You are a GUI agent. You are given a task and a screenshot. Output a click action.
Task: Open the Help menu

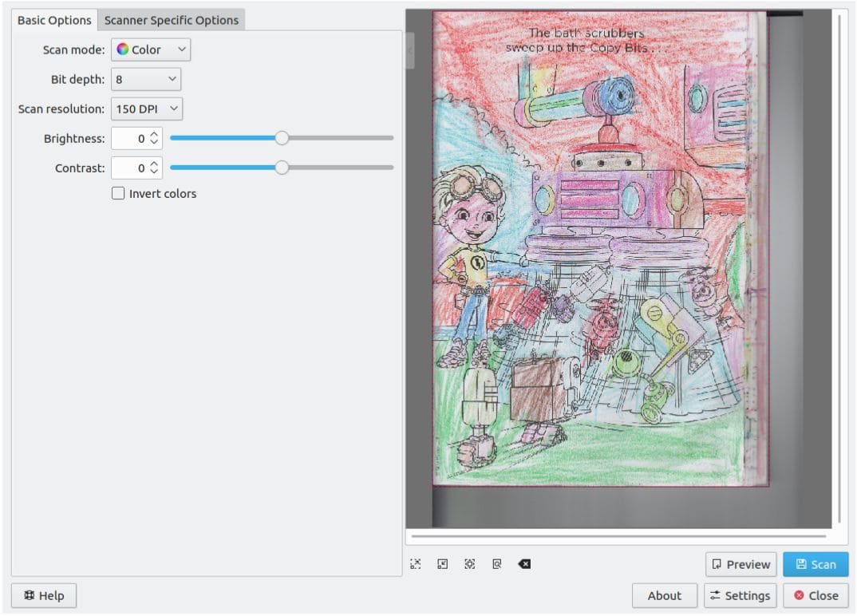44,595
